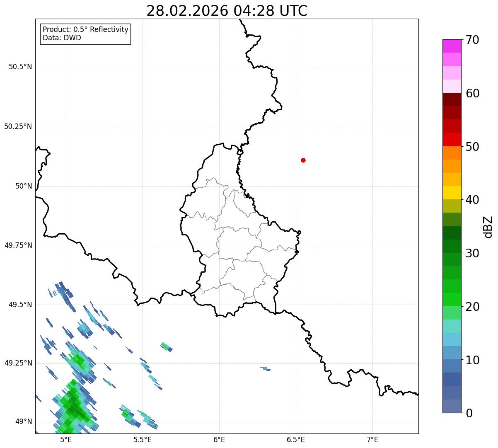Pick the dark maroon colorbar segment below 60
The image size is (498, 448).
click(452, 99)
